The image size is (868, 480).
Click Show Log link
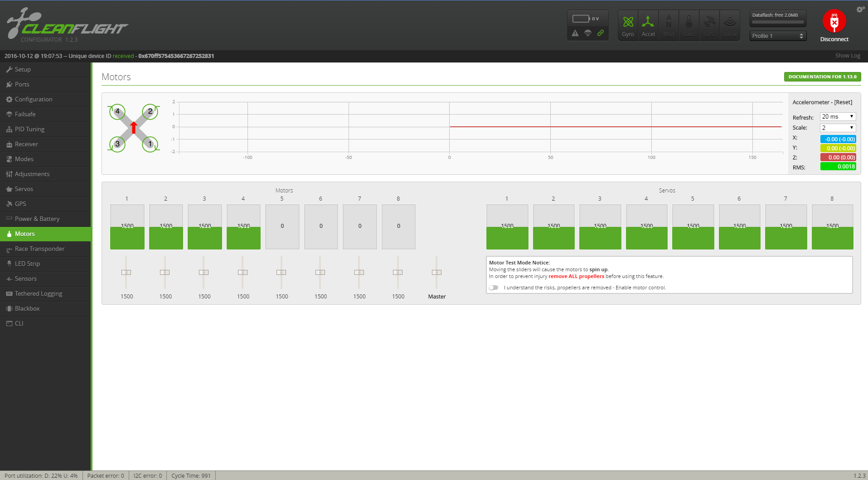(x=848, y=56)
